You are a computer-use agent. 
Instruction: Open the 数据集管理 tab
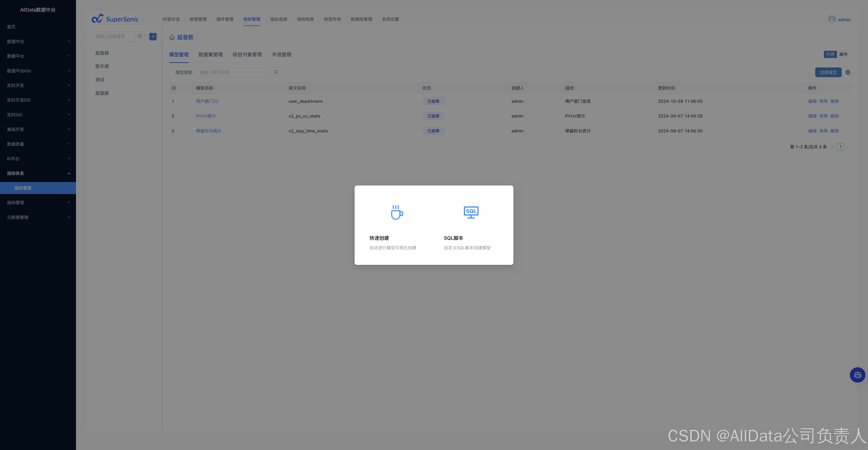pos(210,55)
